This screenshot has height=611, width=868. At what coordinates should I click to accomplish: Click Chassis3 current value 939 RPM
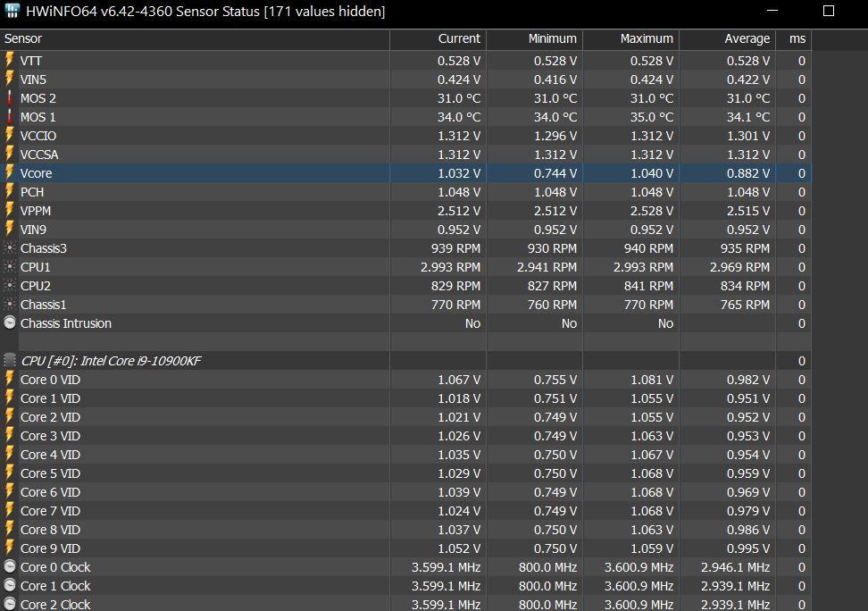pyautogui.click(x=455, y=248)
